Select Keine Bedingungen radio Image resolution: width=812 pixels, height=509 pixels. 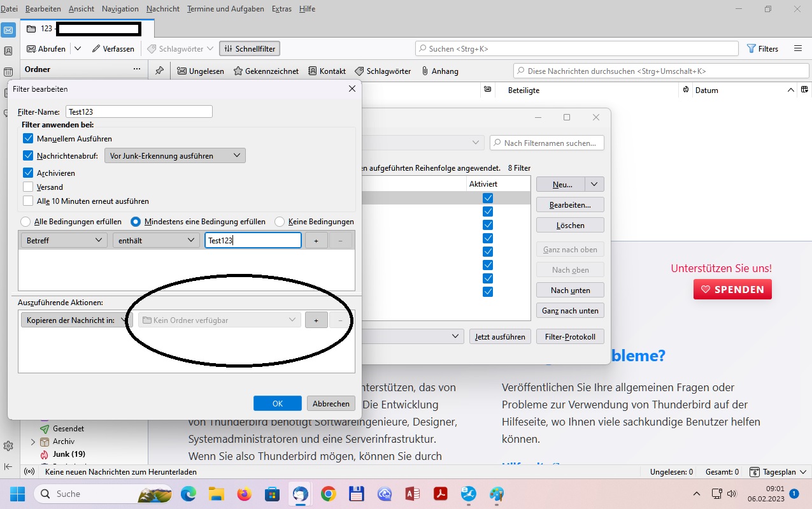280,222
